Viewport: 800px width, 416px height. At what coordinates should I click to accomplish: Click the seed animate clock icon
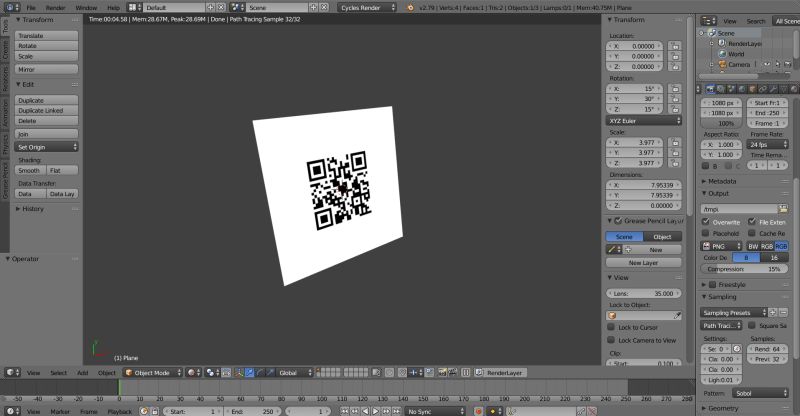point(737,349)
